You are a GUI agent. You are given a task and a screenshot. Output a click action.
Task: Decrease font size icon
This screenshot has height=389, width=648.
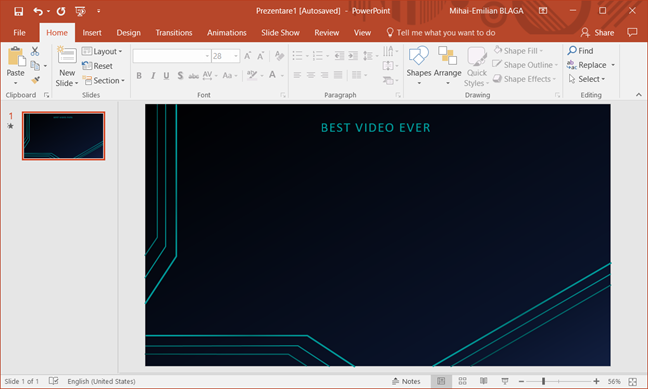(260, 56)
